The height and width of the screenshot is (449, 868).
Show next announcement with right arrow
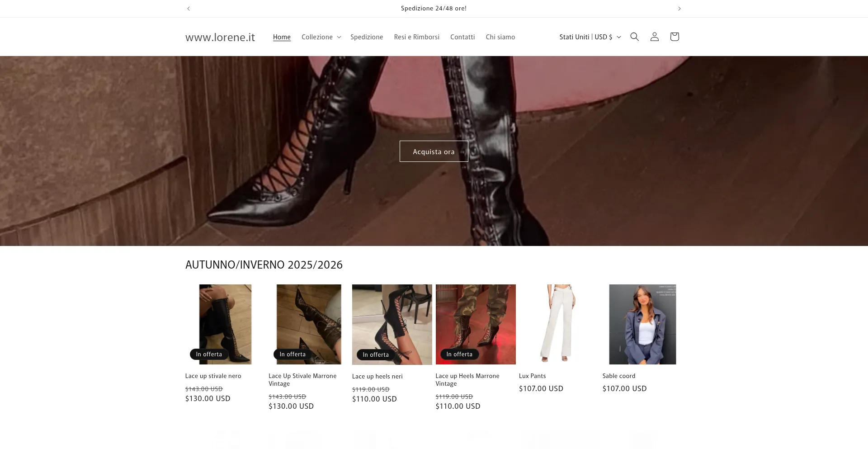tap(679, 9)
